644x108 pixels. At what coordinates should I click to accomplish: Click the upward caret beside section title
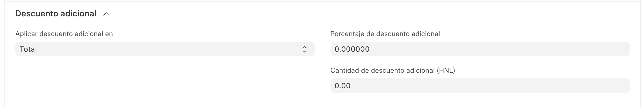tap(106, 14)
